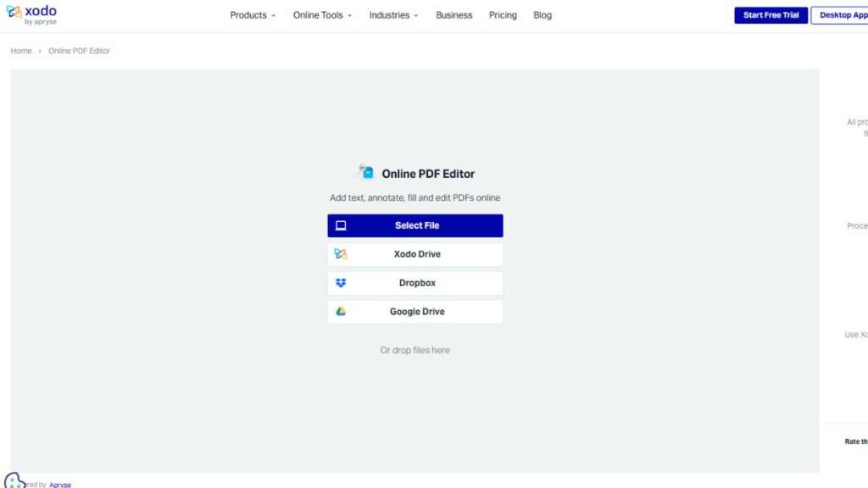
Task: Click 'Add text, annotate, fill and edit PDFs online'
Action: tap(415, 197)
